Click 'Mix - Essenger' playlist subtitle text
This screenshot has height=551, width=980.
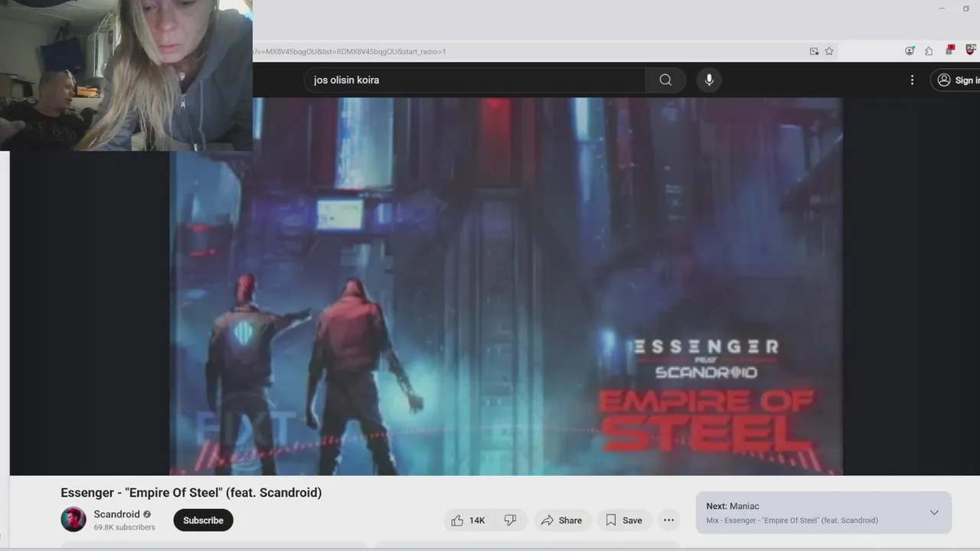tap(792, 520)
